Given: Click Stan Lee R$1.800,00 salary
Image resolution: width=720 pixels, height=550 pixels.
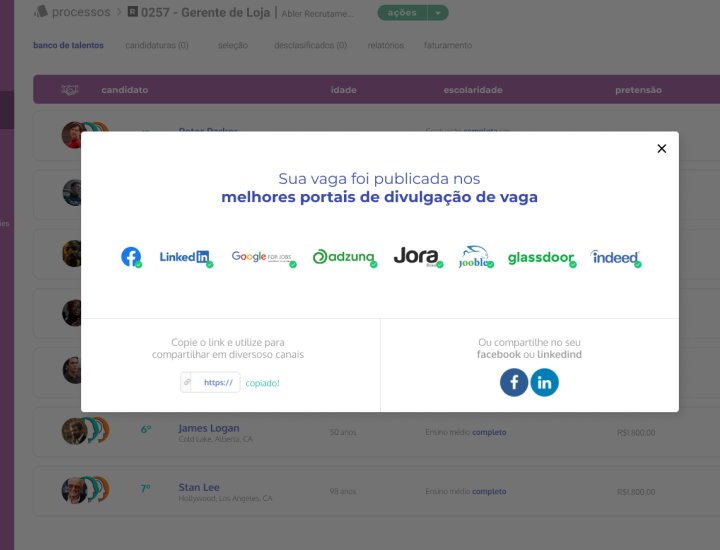Looking at the screenshot, I should tap(636, 492).
